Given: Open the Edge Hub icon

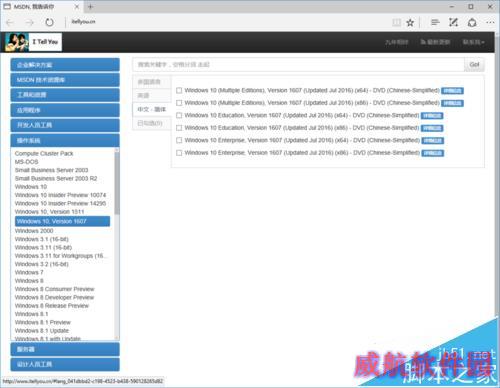Looking at the screenshot, I should pyautogui.click(x=435, y=22).
